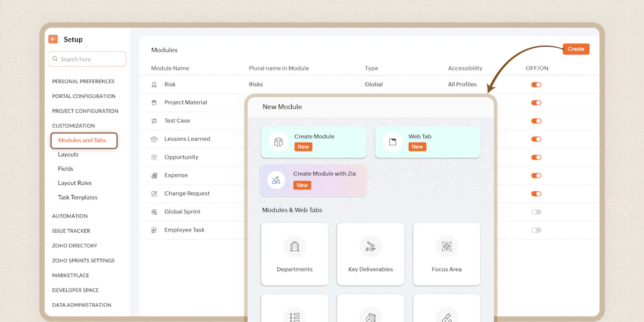Turn off the Project Material toggle

coord(536,103)
